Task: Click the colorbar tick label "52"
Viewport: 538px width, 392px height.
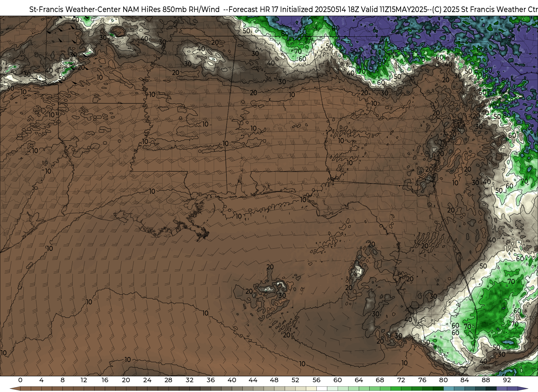Action: [x=295, y=380]
